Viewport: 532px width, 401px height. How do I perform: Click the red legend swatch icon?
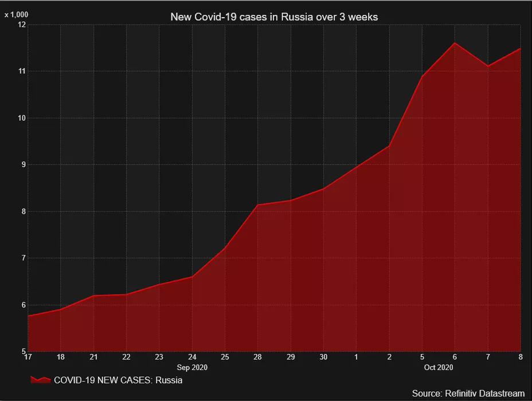coord(40,380)
